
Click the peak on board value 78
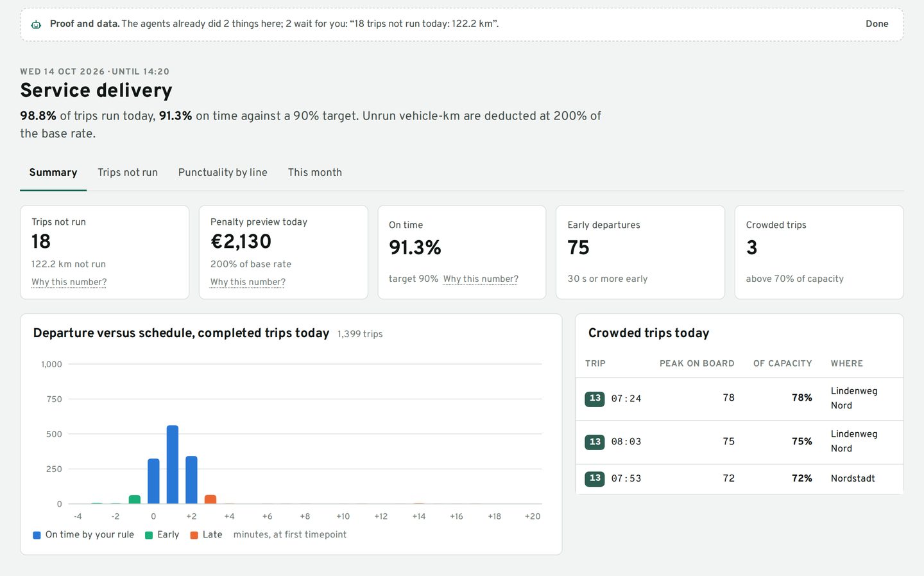click(728, 398)
